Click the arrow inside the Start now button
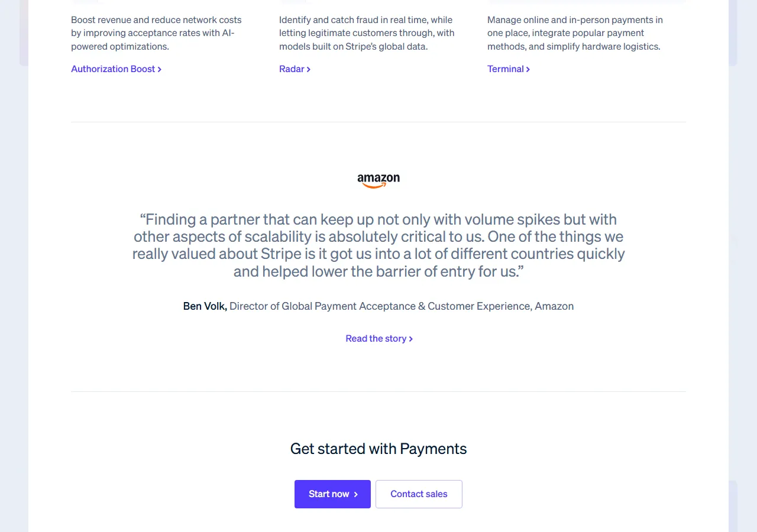The height and width of the screenshot is (532, 757). (355, 494)
